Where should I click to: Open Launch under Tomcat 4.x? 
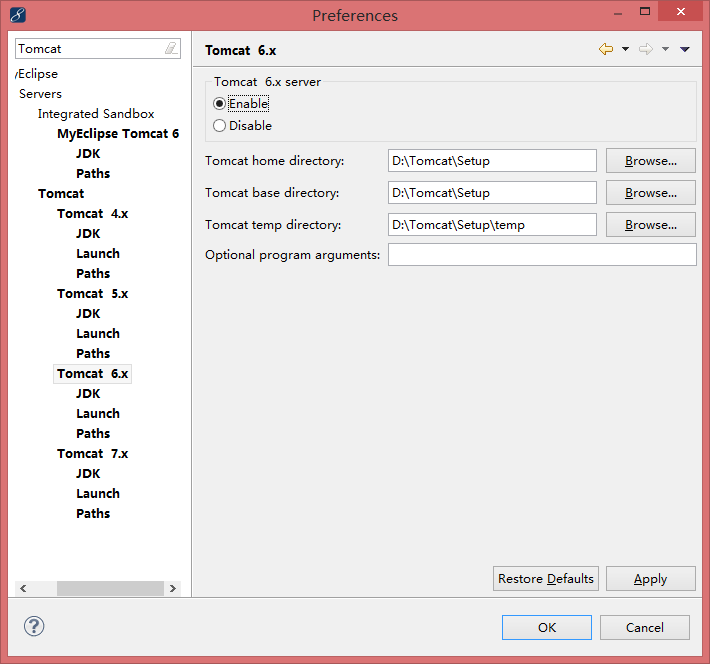coord(98,253)
